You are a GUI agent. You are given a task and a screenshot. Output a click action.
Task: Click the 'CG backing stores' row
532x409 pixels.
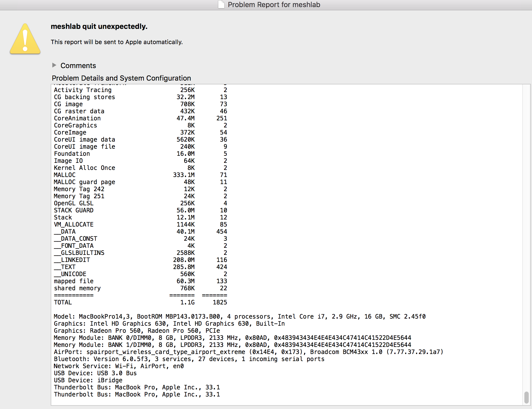coord(140,97)
